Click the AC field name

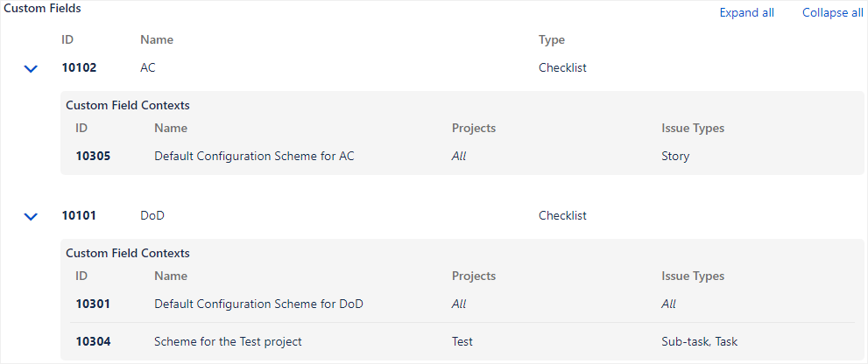pyautogui.click(x=147, y=67)
